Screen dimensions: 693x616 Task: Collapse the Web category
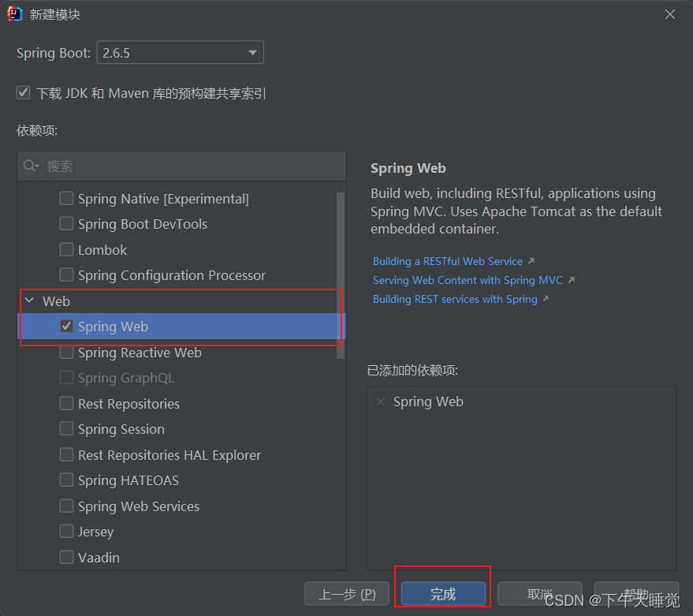tap(30, 301)
